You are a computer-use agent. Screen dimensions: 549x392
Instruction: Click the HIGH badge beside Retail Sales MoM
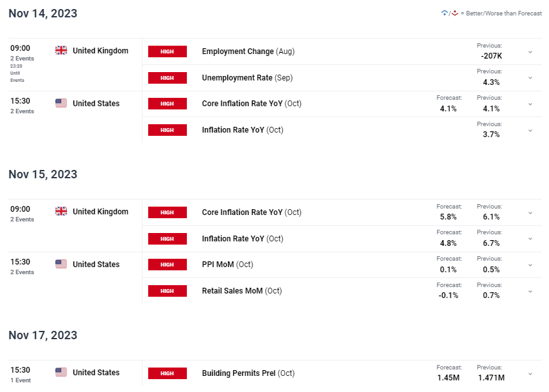(x=168, y=291)
